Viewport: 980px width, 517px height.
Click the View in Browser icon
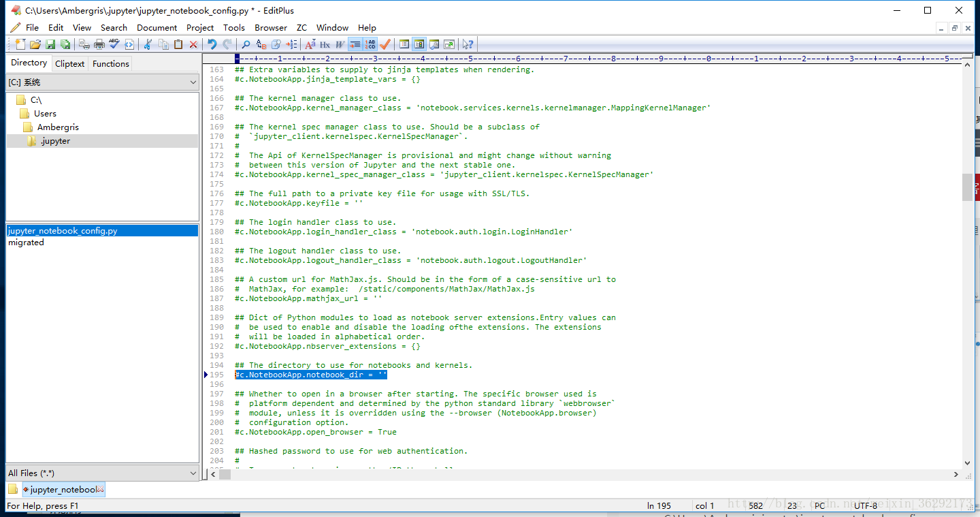point(129,44)
